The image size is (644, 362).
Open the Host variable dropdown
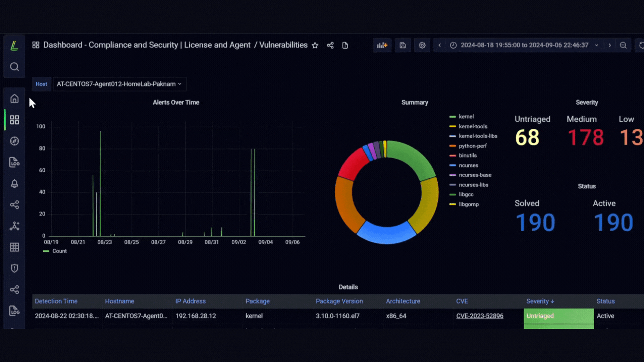tap(119, 84)
